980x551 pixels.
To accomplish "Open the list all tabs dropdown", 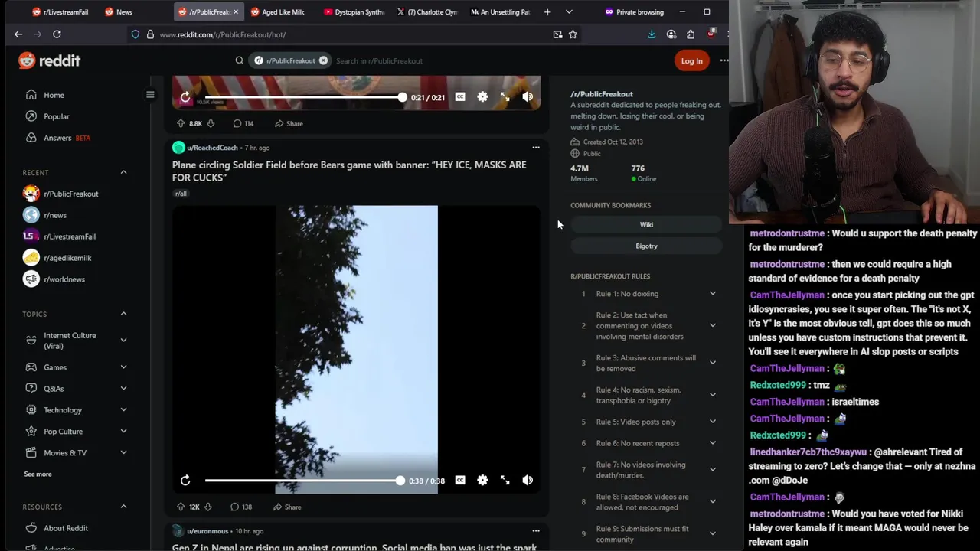I will click(569, 12).
